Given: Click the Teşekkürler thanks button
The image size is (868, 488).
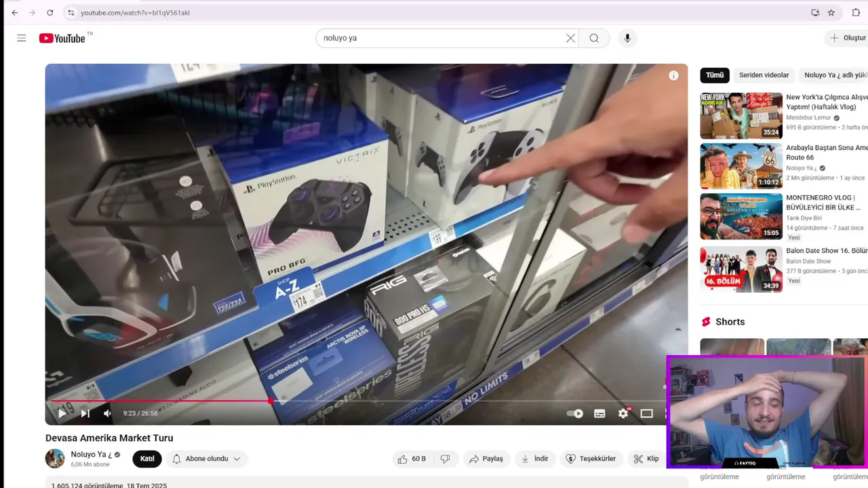Looking at the screenshot, I should click(x=591, y=459).
